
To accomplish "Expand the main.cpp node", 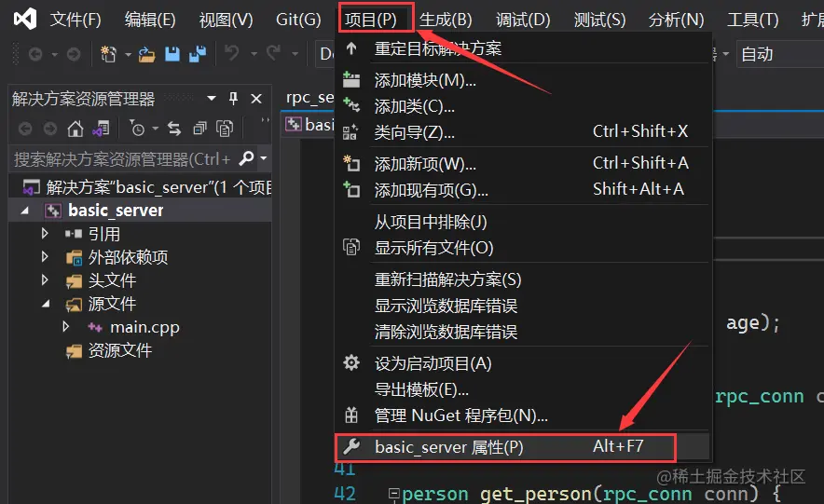I will pyautogui.click(x=65, y=327).
